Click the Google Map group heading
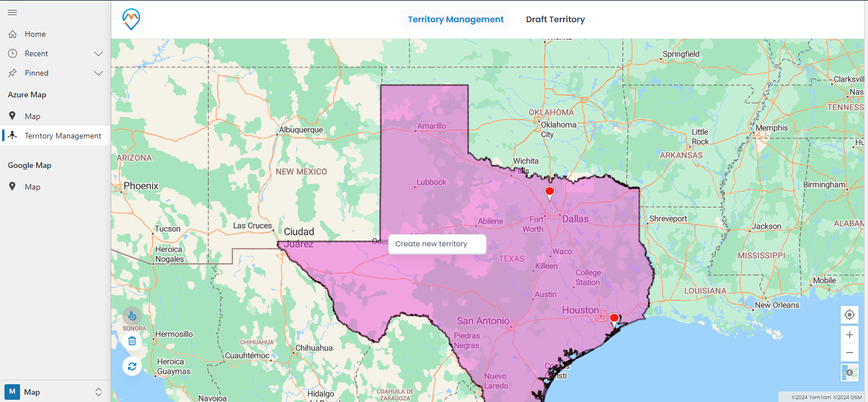 [29, 166]
